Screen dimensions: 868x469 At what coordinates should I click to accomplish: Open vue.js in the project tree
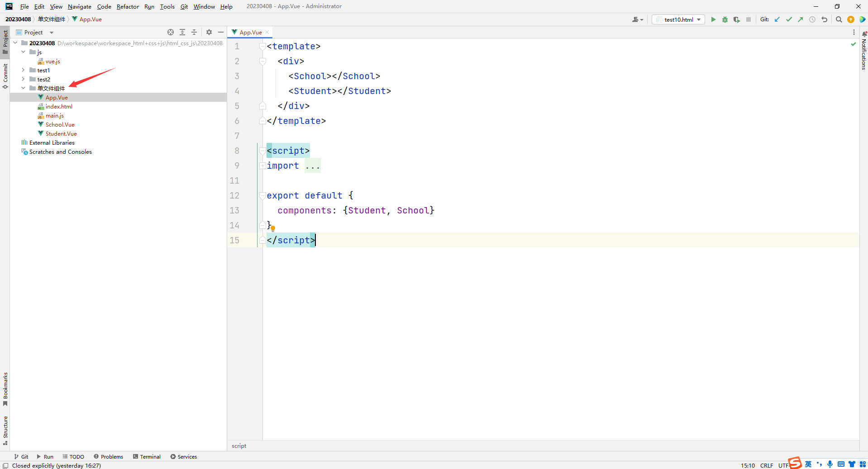click(x=52, y=61)
